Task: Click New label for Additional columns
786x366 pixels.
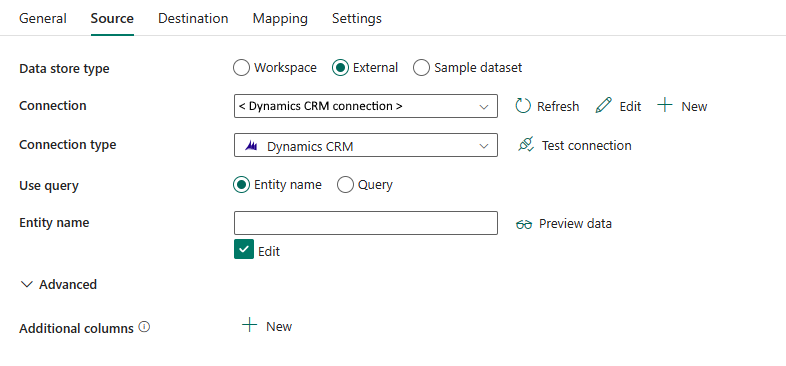Action: tap(279, 327)
